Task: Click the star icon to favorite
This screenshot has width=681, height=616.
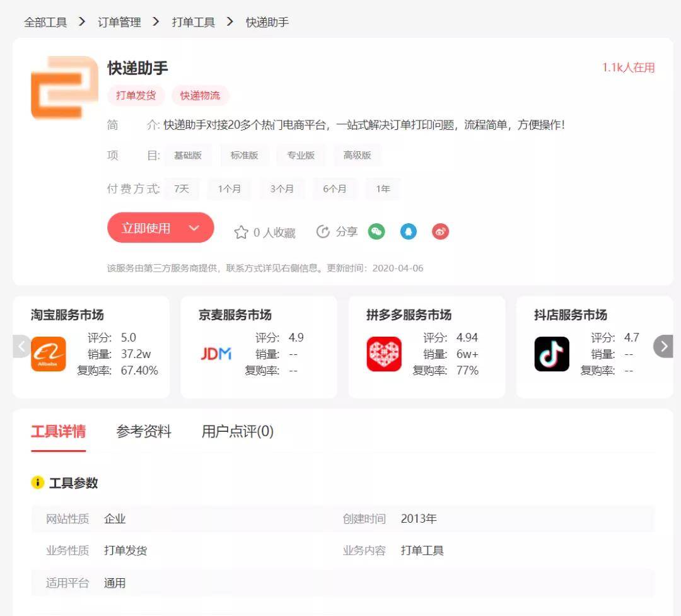Action: pos(241,233)
